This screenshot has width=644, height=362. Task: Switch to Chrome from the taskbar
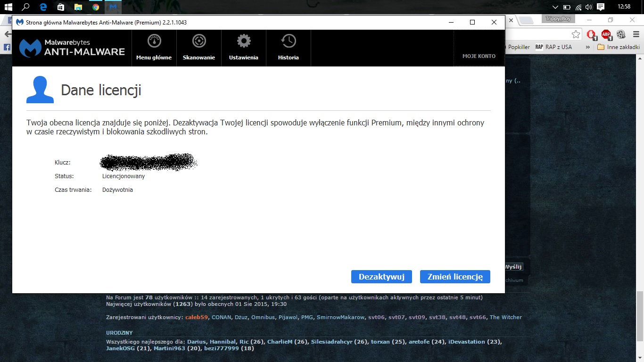point(96,7)
